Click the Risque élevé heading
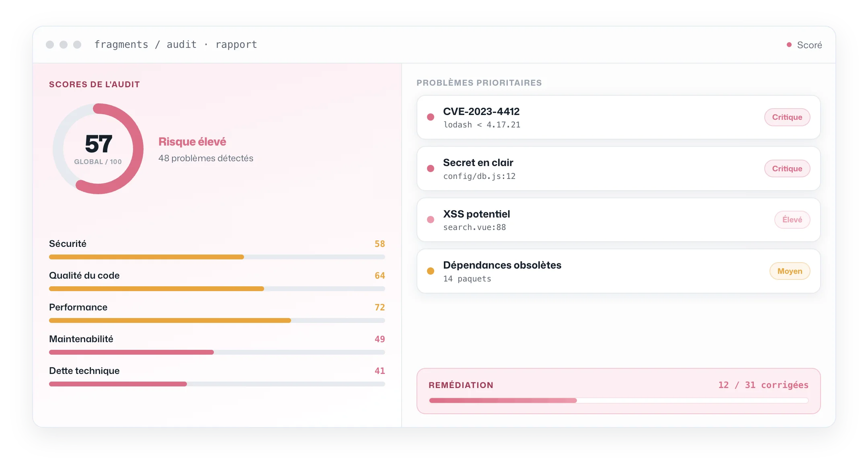Screen dimensions: 868x460 pyautogui.click(x=192, y=142)
